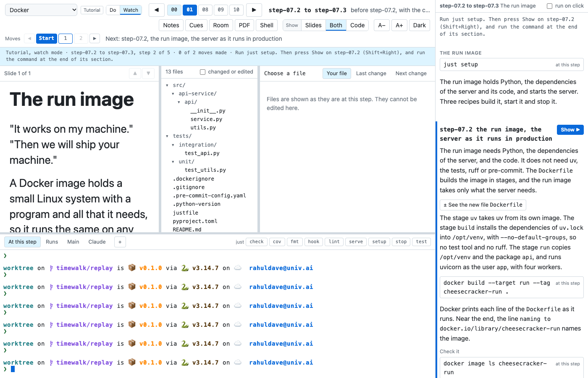Switch to Watch mode
This screenshot has height=378, width=588.
[131, 10]
